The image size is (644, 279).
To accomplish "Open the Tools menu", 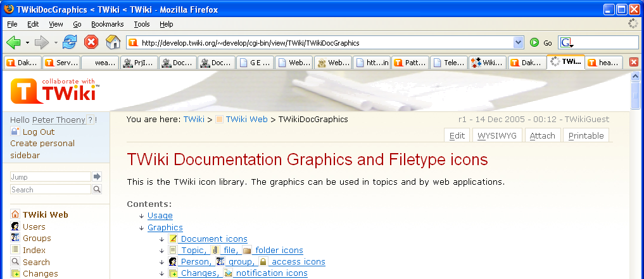I will click(141, 24).
